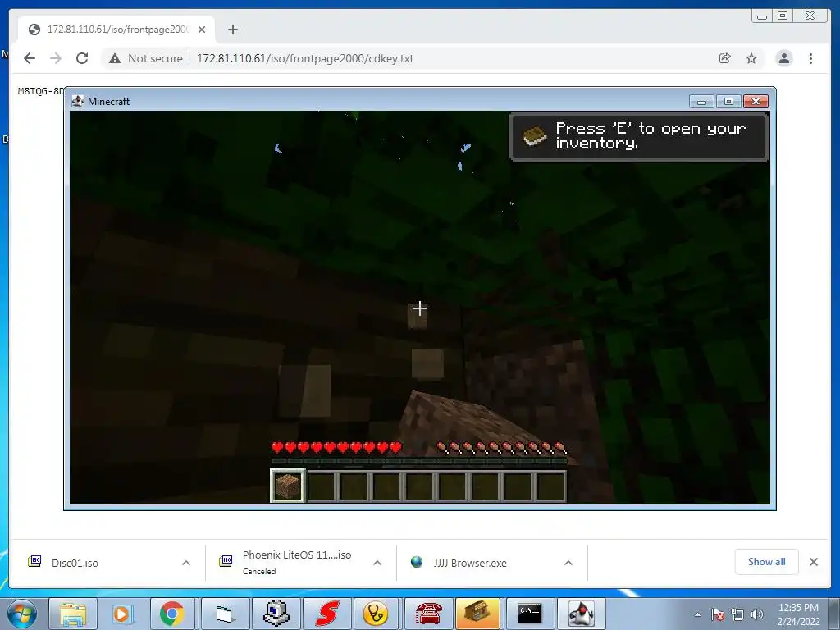The image size is (840, 630).
Task: Close the Minecraft window
Action: pos(756,101)
